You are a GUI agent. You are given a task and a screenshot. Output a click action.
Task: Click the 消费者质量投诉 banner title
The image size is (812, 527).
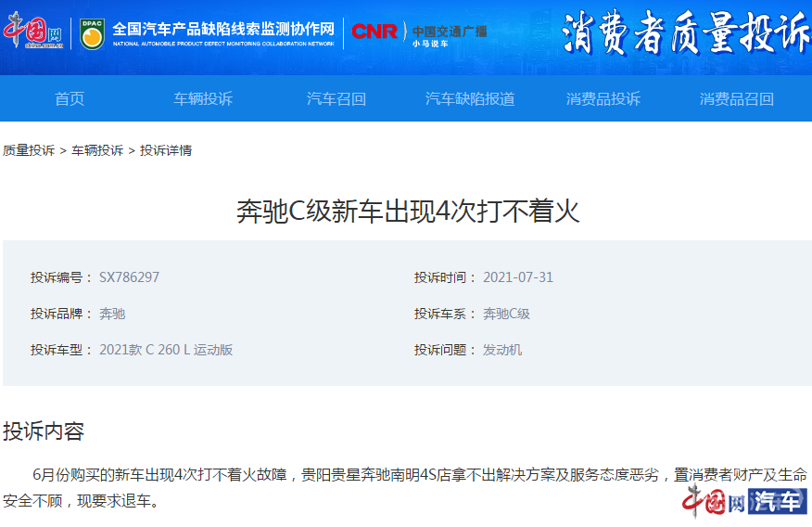coord(686,33)
